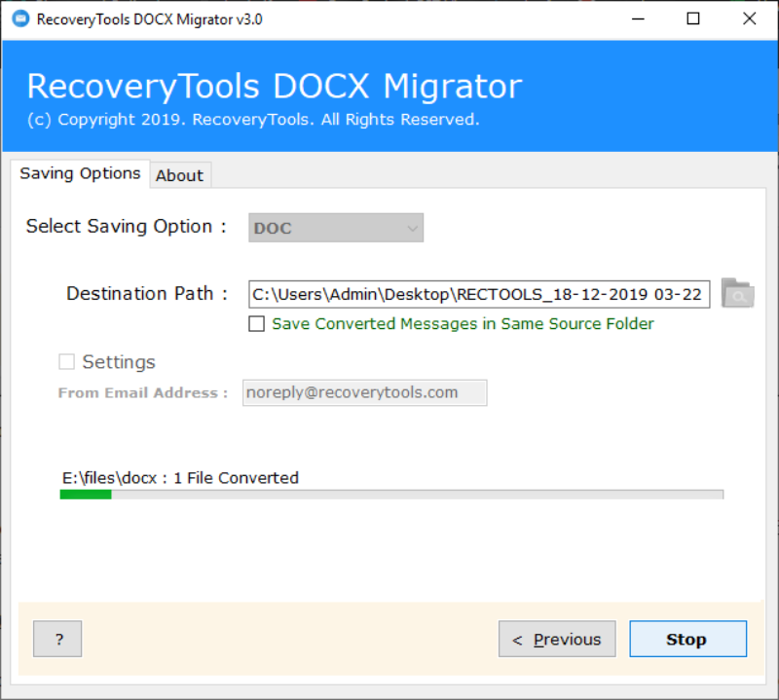The width and height of the screenshot is (779, 700).
Task: Click the "From Email Address :" label
Action: pos(143,393)
